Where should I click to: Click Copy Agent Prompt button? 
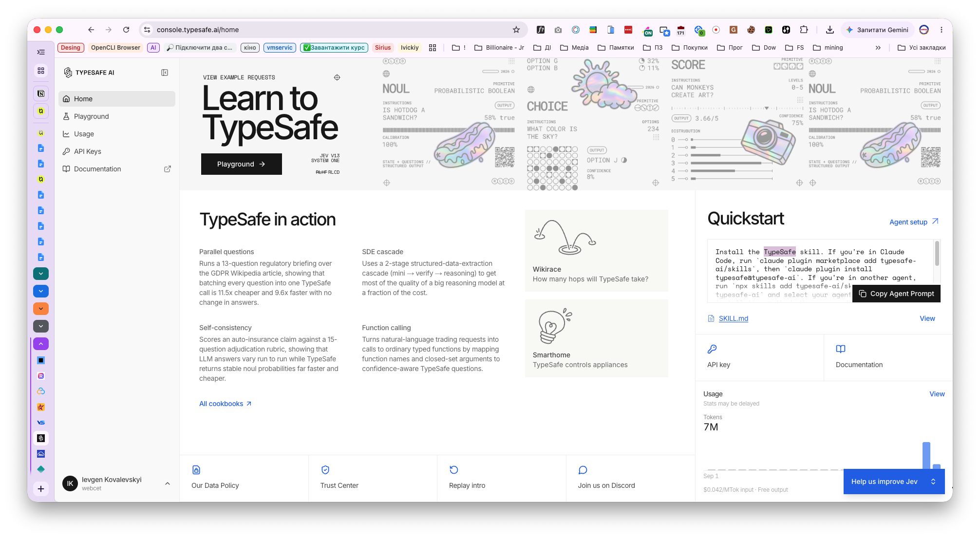[x=896, y=294]
